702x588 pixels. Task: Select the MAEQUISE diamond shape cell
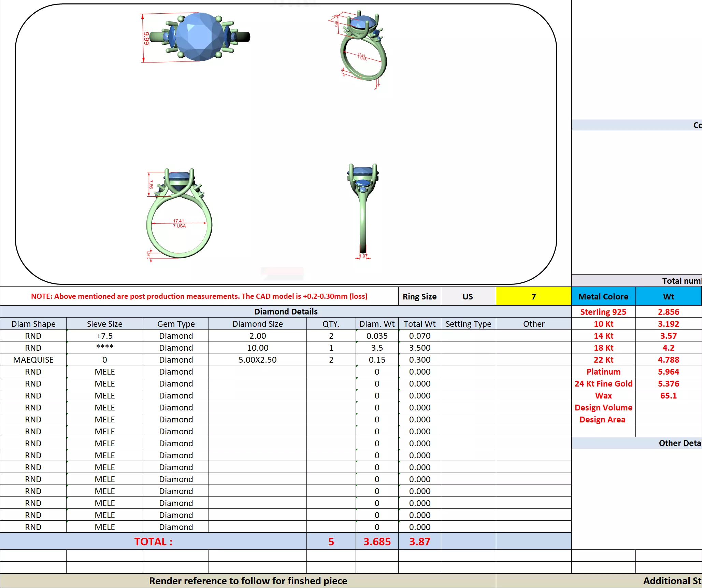(x=33, y=360)
